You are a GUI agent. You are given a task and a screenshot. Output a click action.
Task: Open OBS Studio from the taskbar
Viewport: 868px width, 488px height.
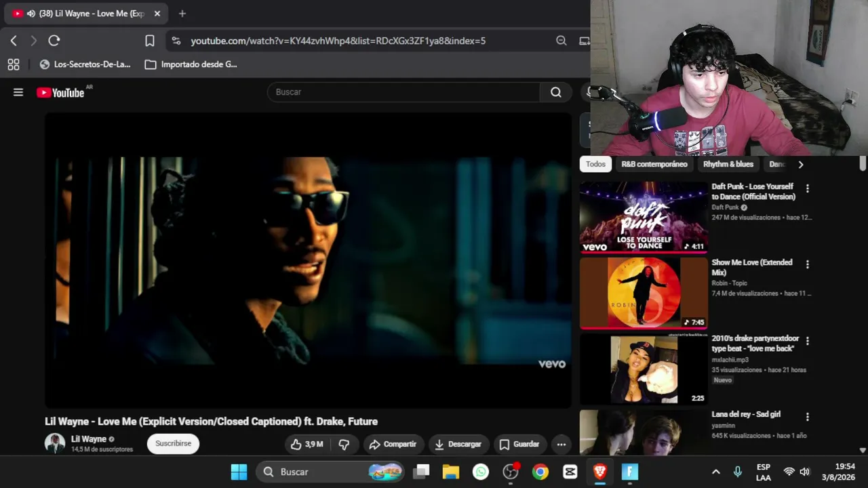tap(511, 472)
